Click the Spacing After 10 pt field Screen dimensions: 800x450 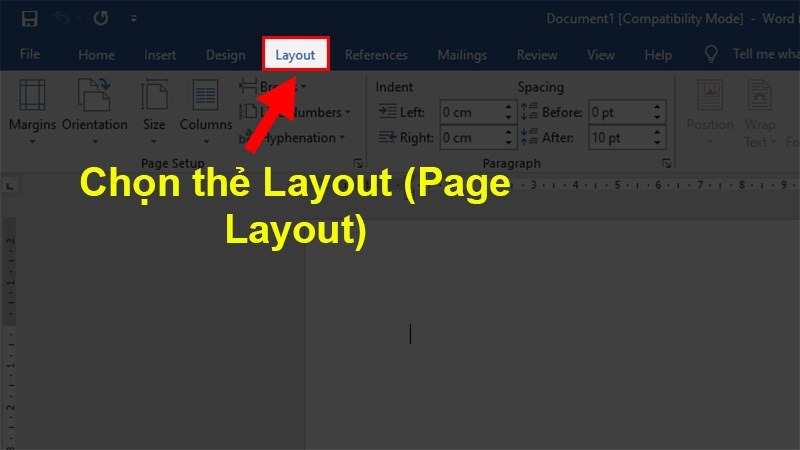coord(620,138)
